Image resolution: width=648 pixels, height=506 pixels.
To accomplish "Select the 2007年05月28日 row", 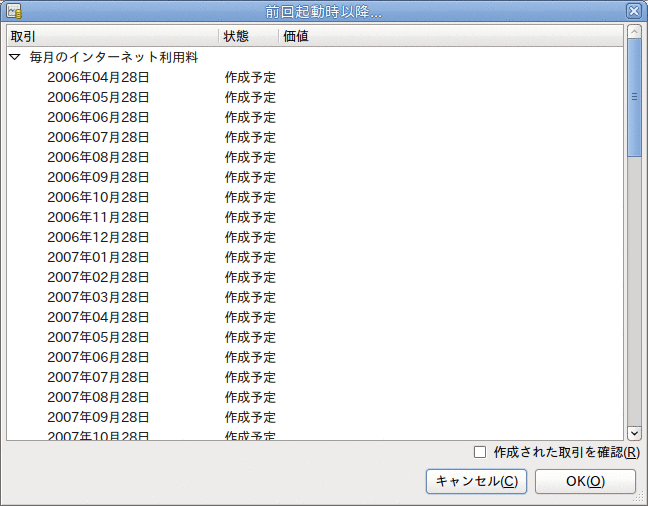I will point(315,337).
